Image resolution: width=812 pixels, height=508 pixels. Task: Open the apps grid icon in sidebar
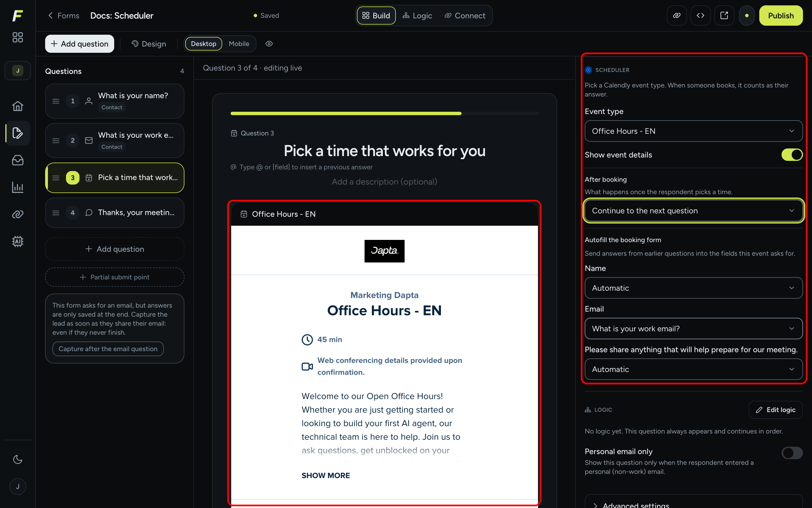pyautogui.click(x=17, y=37)
